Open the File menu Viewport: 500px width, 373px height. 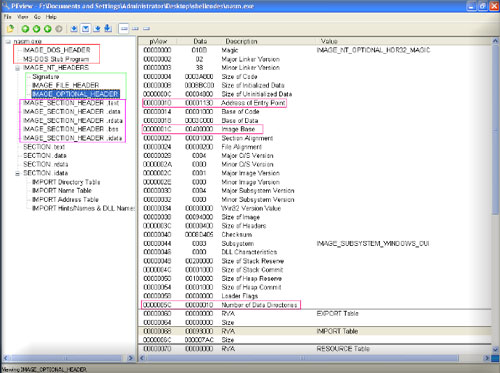pos(7,17)
